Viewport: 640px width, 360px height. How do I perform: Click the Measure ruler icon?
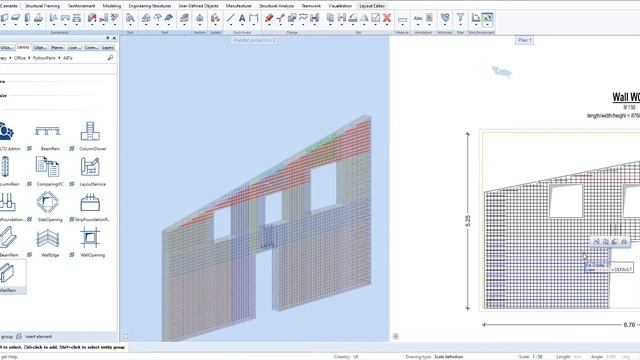click(402, 19)
